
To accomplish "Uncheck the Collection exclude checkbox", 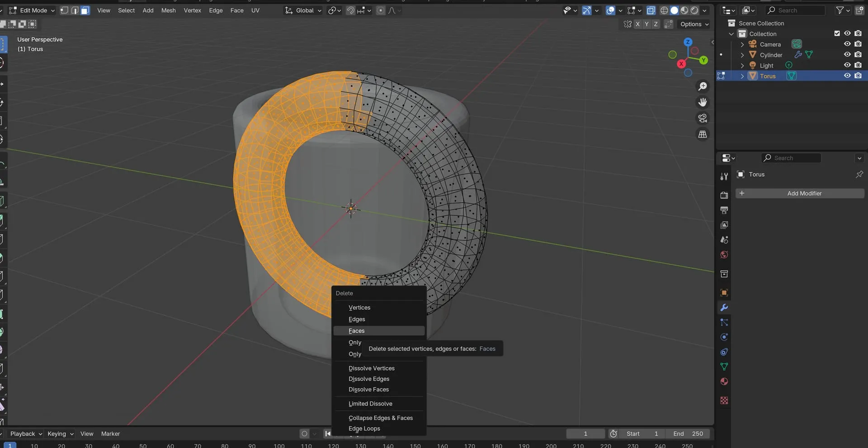I will [837, 33].
